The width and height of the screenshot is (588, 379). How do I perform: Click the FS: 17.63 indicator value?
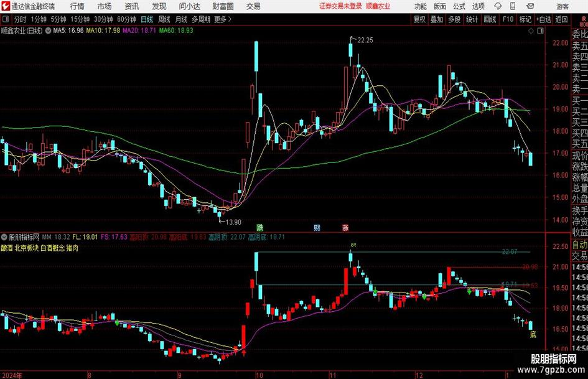(114, 237)
